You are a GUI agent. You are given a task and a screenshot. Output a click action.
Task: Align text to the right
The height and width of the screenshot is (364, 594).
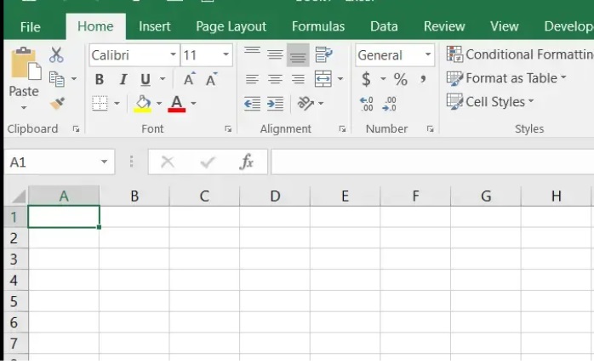[x=298, y=79]
